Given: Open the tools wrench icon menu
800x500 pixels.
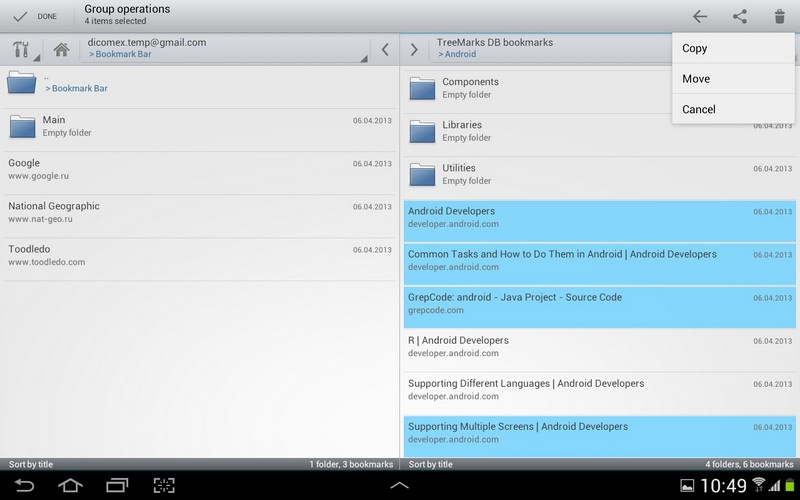Looking at the screenshot, I should tap(24, 49).
